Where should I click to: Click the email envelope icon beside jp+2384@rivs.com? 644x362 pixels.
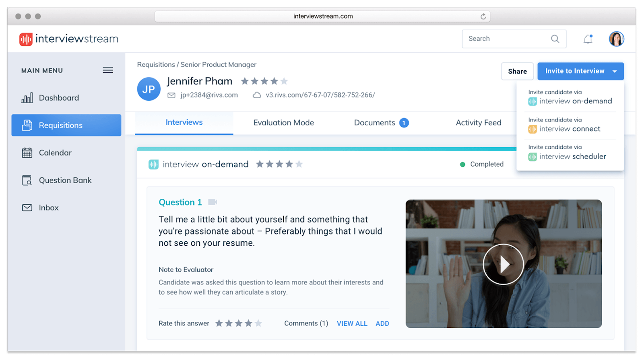[x=171, y=95]
